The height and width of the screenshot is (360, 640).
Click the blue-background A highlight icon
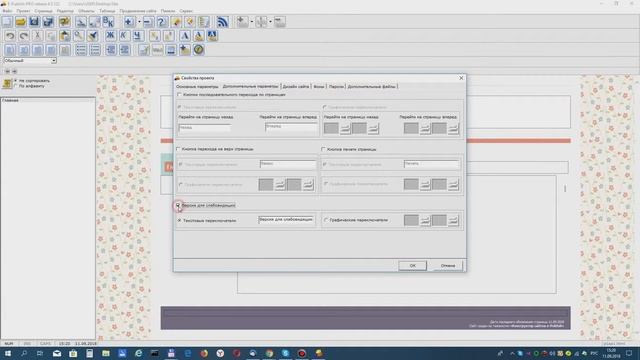pos(212,36)
